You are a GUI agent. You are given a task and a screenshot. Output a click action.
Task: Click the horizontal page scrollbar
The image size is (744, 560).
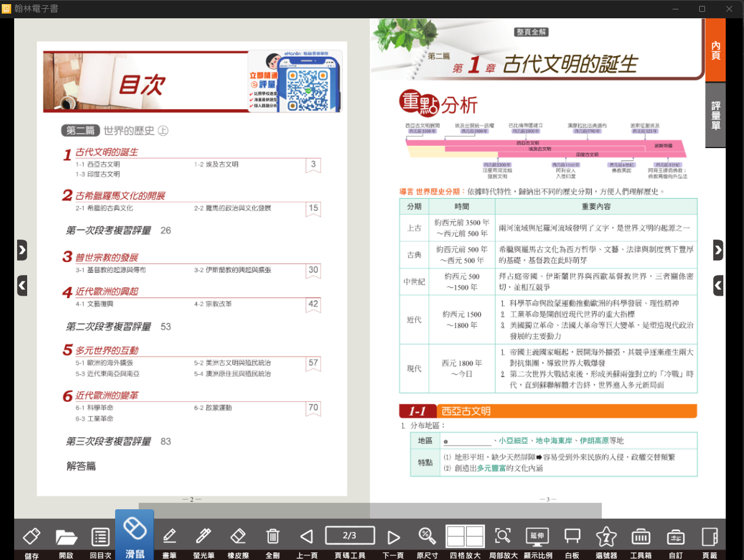point(370,510)
